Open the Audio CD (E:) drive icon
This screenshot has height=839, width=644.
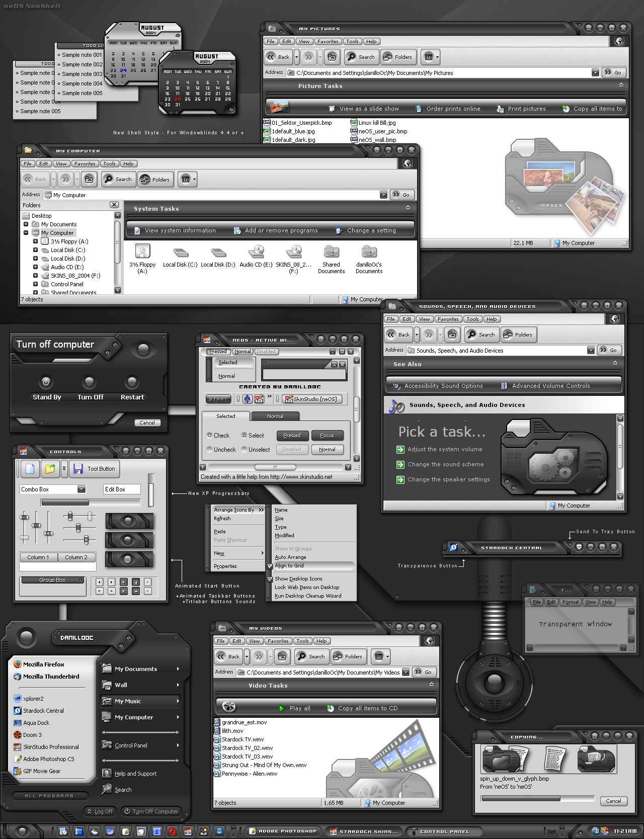[256, 256]
